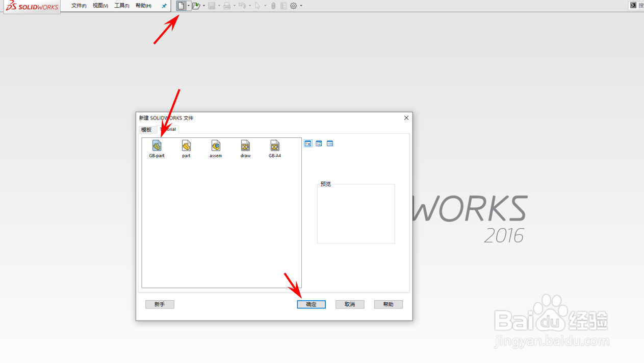Open the 工具(T) menu
This screenshot has height=363, width=644.
[x=122, y=6]
